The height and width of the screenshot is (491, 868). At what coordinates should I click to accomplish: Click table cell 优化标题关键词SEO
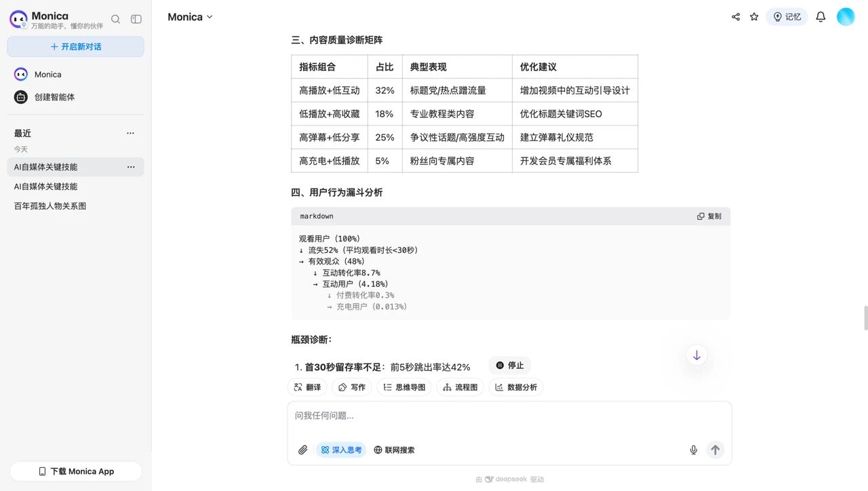pos(575,114)
